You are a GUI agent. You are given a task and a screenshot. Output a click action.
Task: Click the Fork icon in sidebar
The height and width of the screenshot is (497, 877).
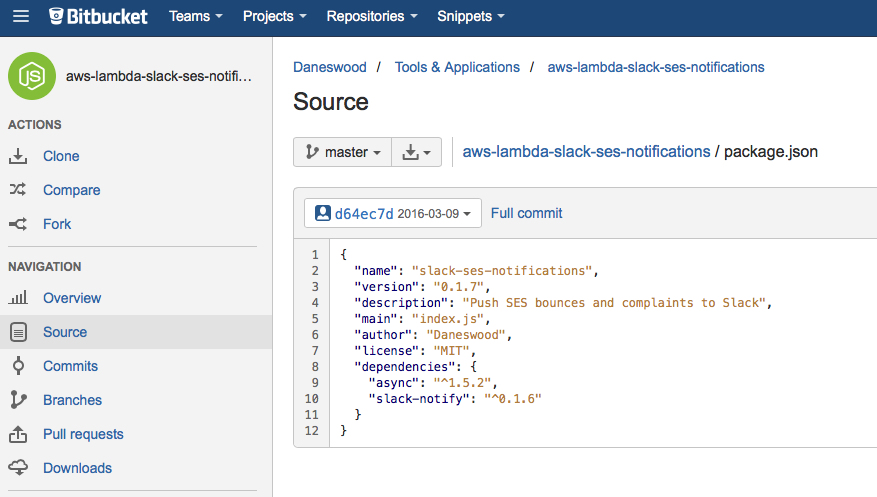pos(18,224)
